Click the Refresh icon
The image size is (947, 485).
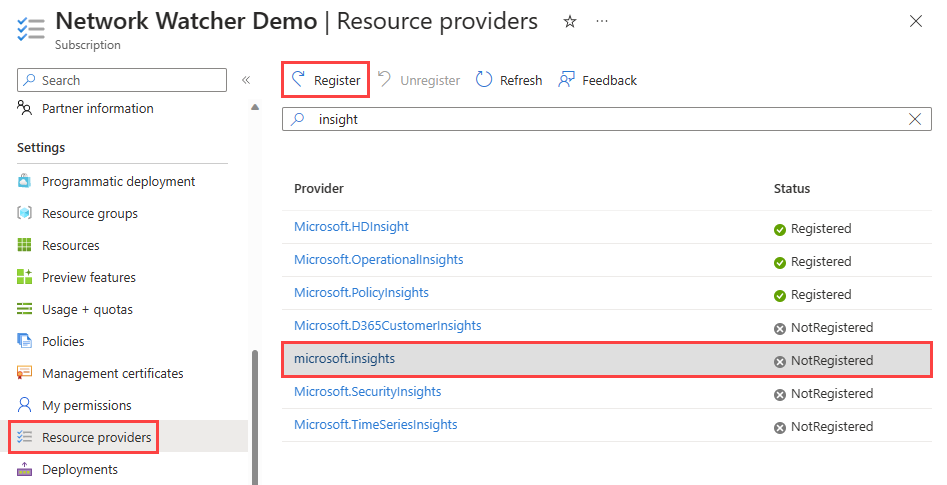click(x=485, y=80)
